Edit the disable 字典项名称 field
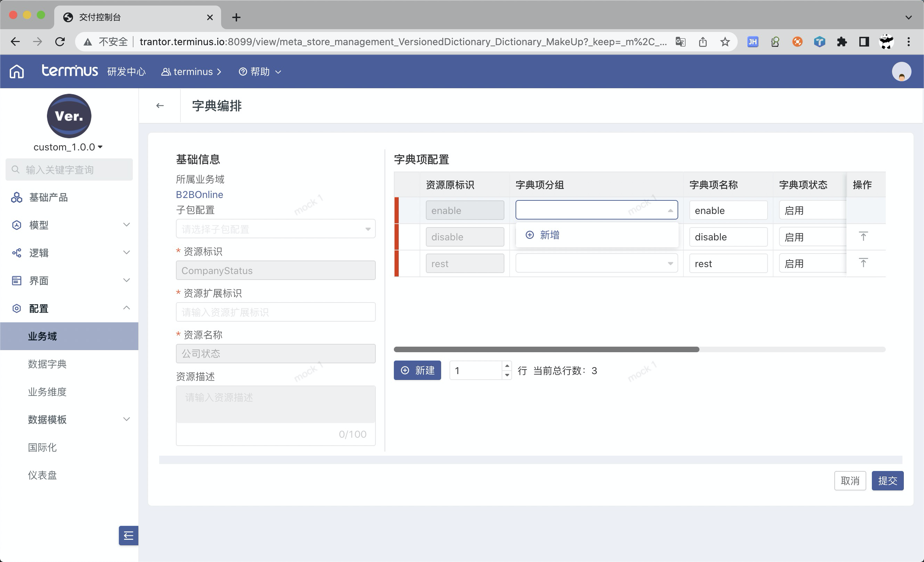Screen dimensions: 924x562 728,237
